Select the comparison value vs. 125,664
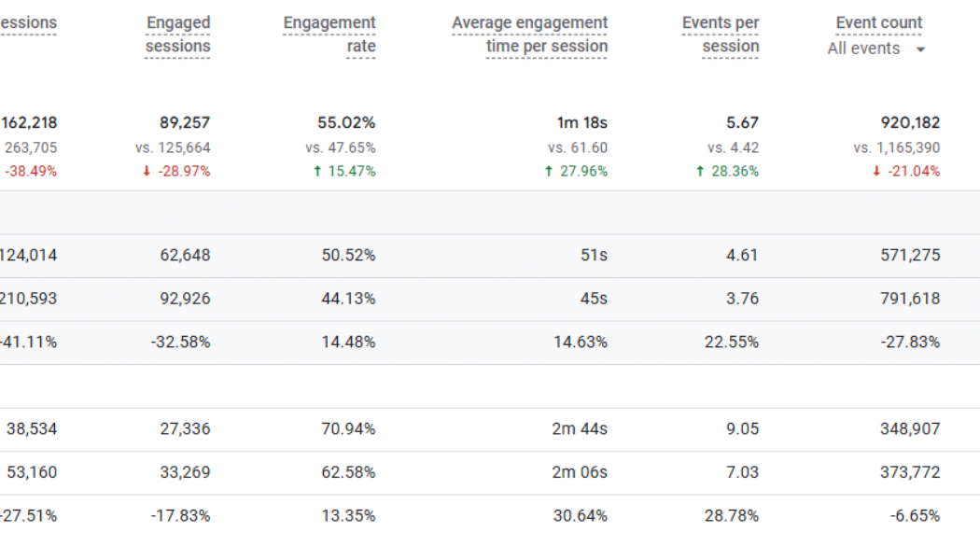The height and width of the screenshot is (560, 980). 173,147
